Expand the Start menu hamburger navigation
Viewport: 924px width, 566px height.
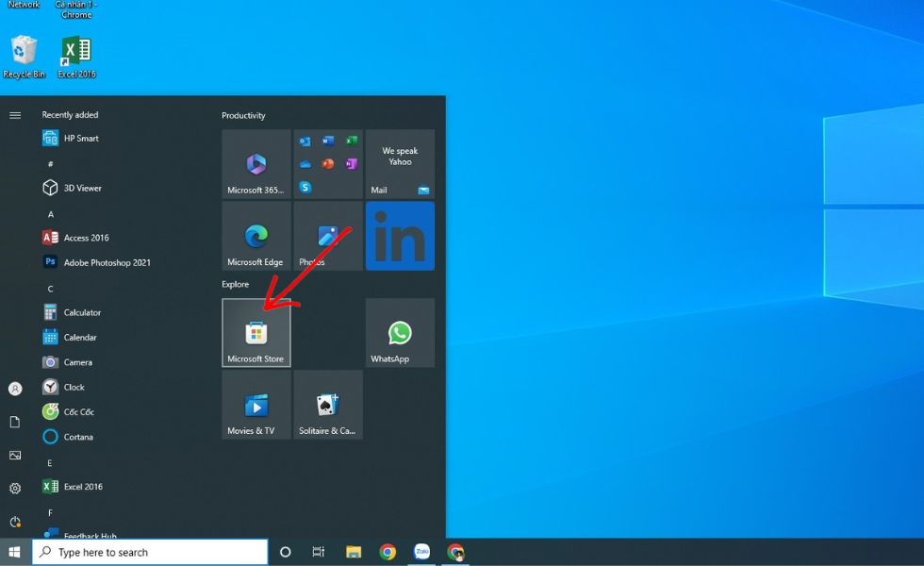pyautogui.click(x=14, y=115)
